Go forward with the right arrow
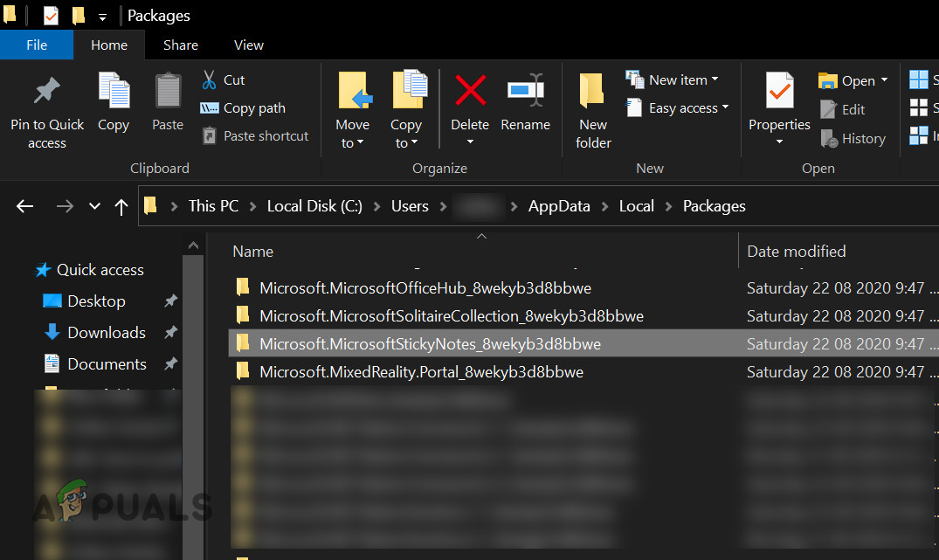Viewport: 939px width, 560px height. pyautogui.click(x=65, y=207)
